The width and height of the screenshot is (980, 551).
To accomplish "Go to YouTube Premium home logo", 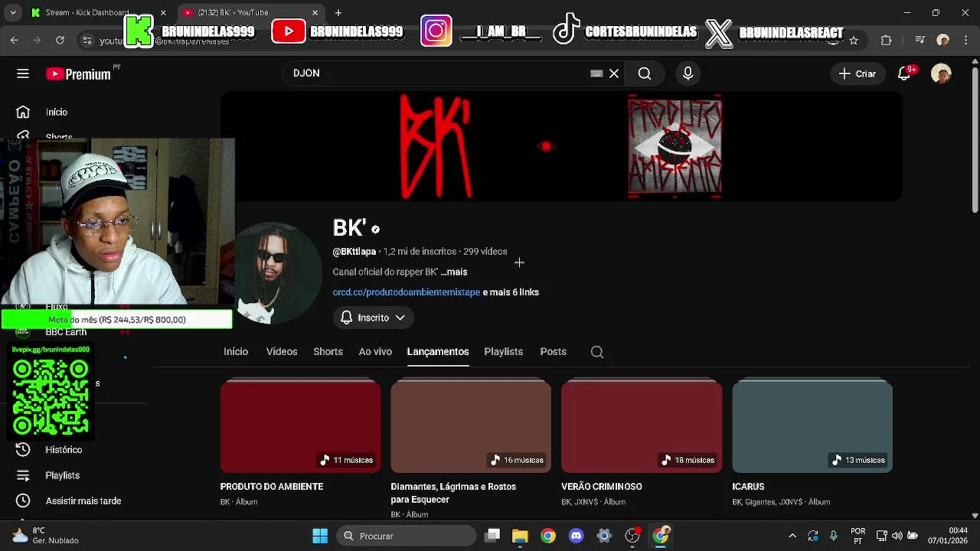I will (x=78, y=74).
